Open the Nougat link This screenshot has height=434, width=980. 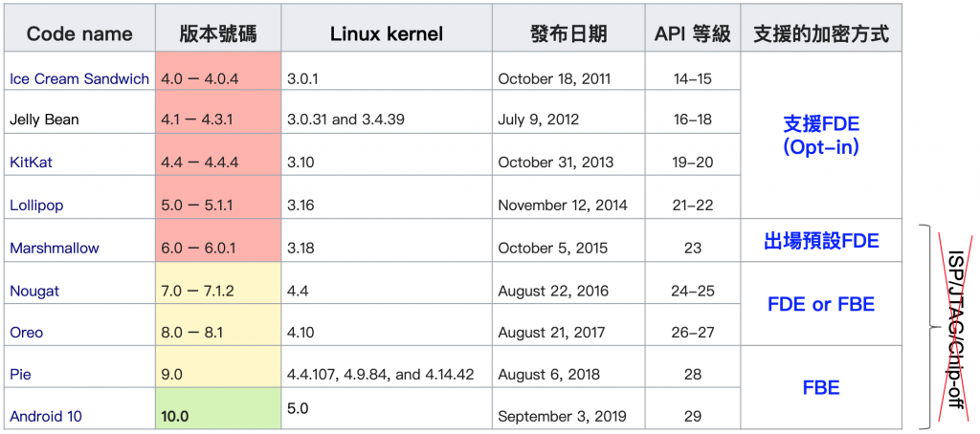35,291
